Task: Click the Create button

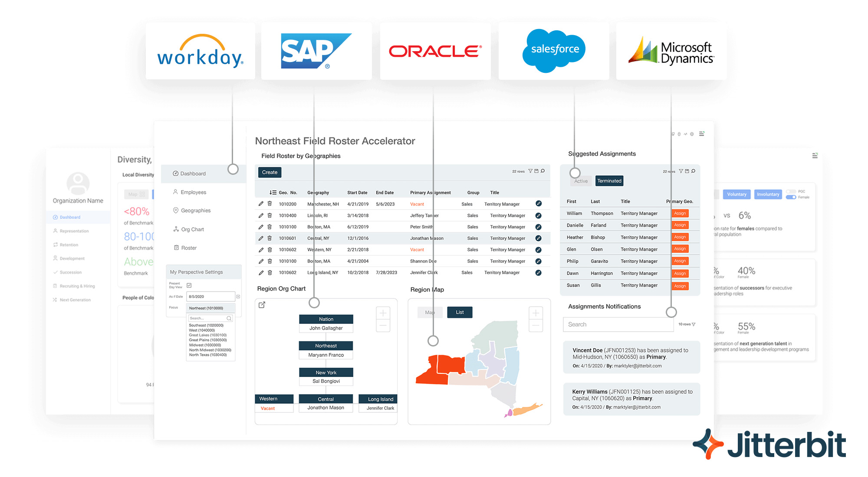Action: tap(270, 173)
